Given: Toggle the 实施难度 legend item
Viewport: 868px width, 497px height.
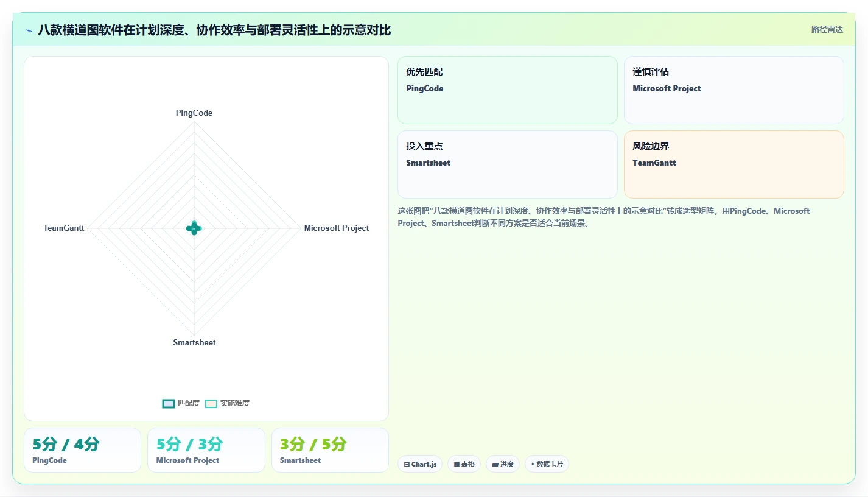Looking at the screenshot, I should (x=227, y=403).
